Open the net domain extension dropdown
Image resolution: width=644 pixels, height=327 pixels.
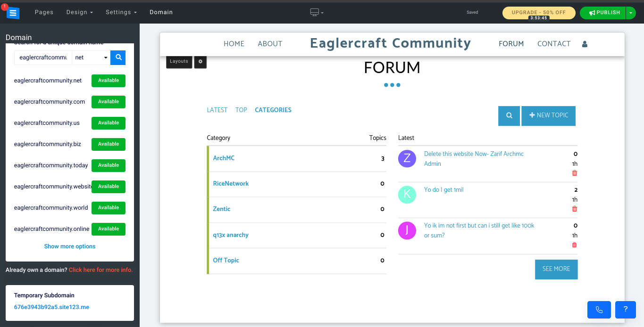pos(91,57)
